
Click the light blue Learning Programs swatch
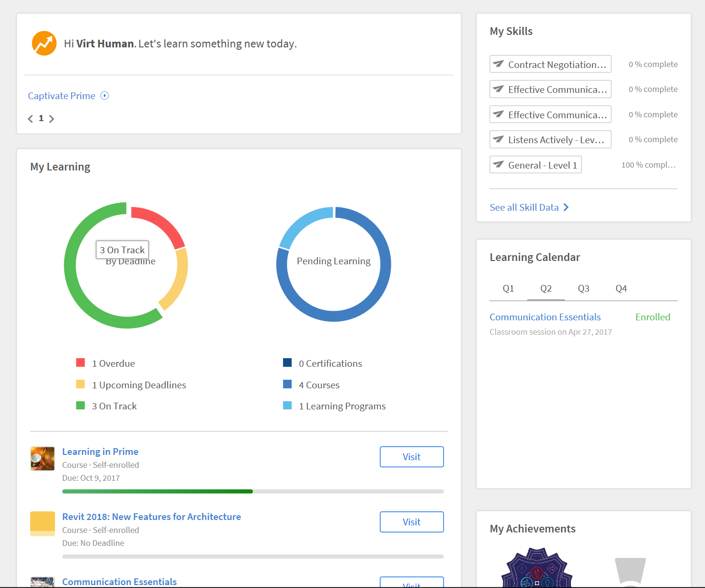pos(287,406)
